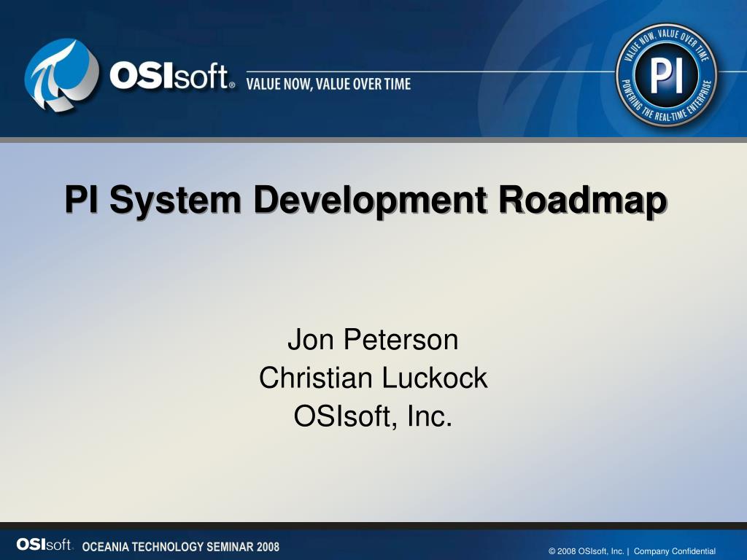Click the small OSIsoft logo in footer
Viewport: 747px width, 560px height.
point(44,544)
